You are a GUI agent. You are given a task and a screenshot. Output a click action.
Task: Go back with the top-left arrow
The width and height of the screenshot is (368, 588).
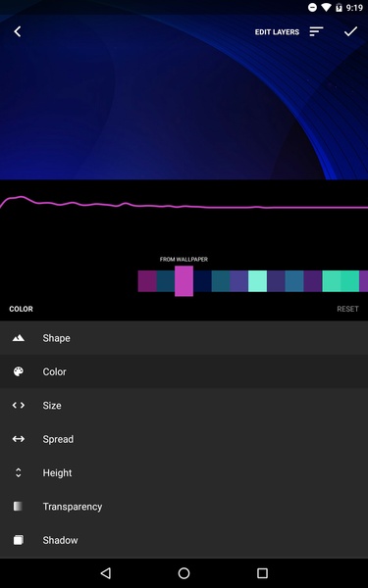18,32
